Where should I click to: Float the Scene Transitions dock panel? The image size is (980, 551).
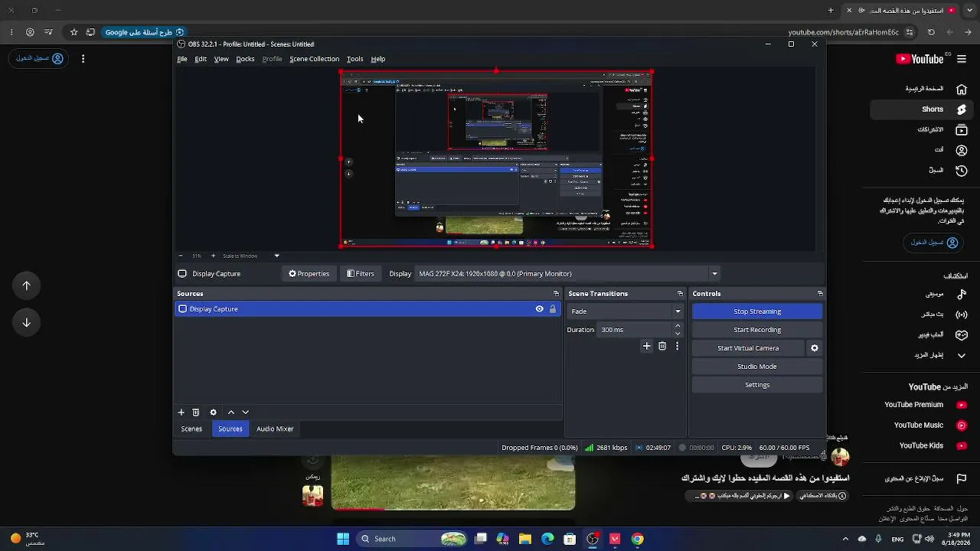coord(680,294)
